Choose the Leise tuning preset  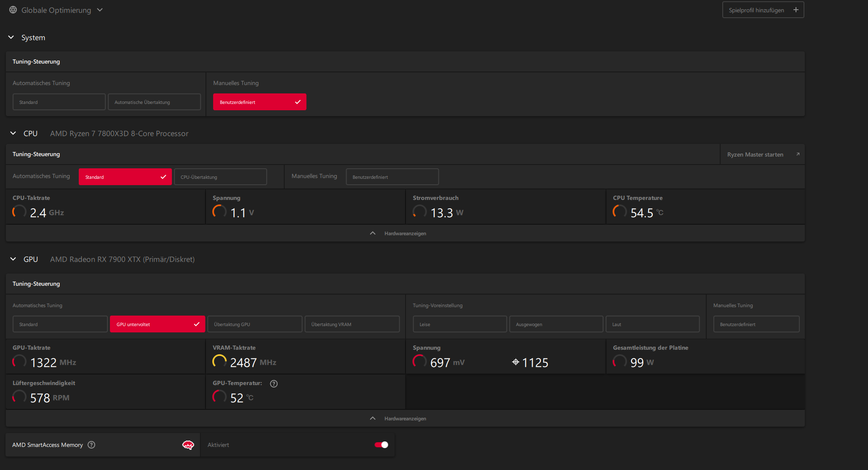click(459, 324)
